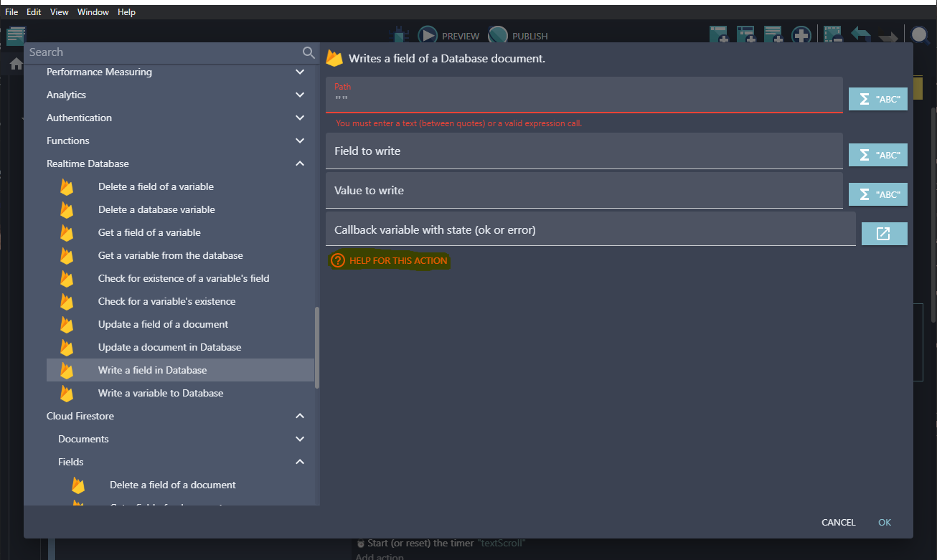Click the Publish globe icon in the toolbar

pyautogui.click(x=498, y=35)
